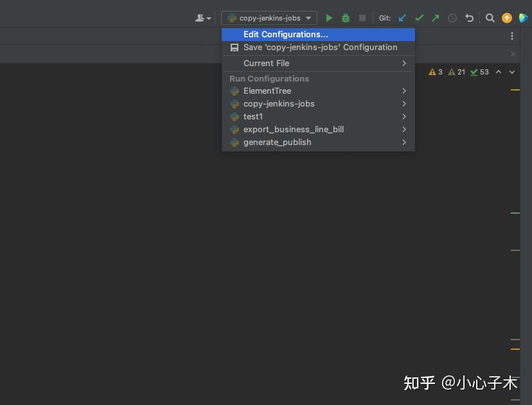
Task: Click the save floppy disk icon
Action: coord(234,47)
